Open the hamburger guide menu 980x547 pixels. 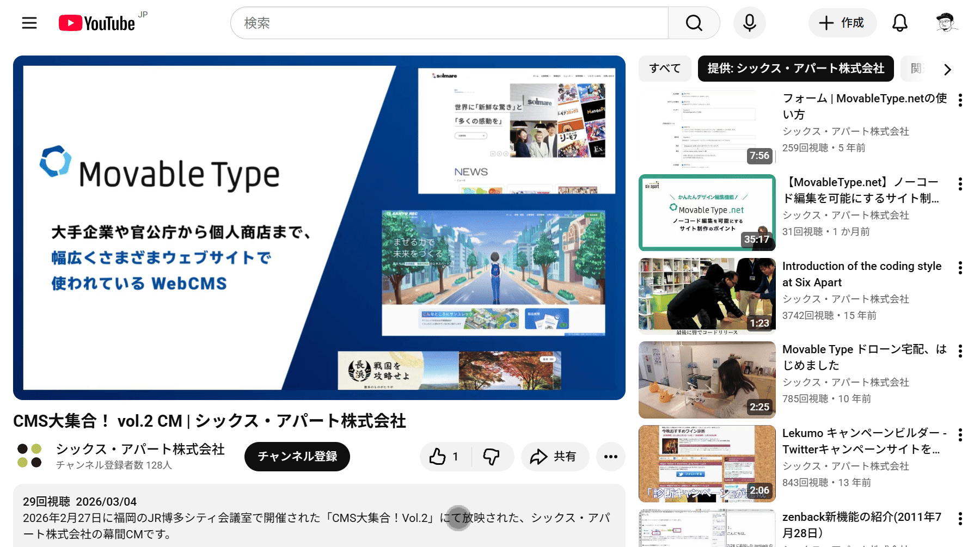tap(29, 23)
